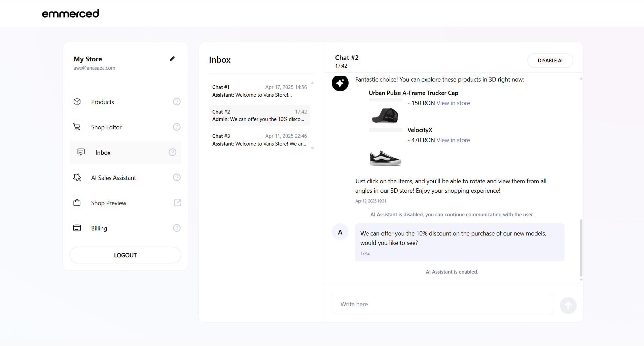This screenshot has height=346, width=644.
Task: Click the AI assistant sparkle avatar
Action: (340, 83)
